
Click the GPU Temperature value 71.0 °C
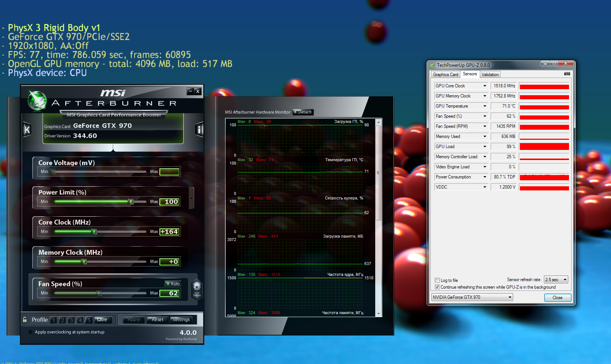point(503,106)
